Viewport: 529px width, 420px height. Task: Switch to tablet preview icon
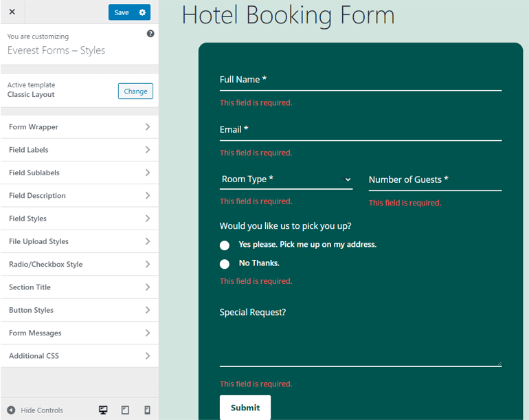125,410
